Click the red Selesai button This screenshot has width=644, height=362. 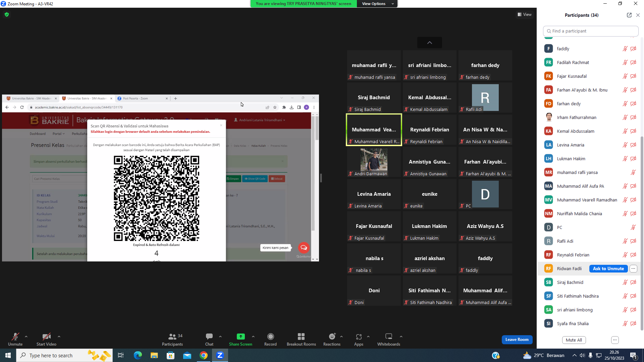pyautogui.click(x=277, y=179)
